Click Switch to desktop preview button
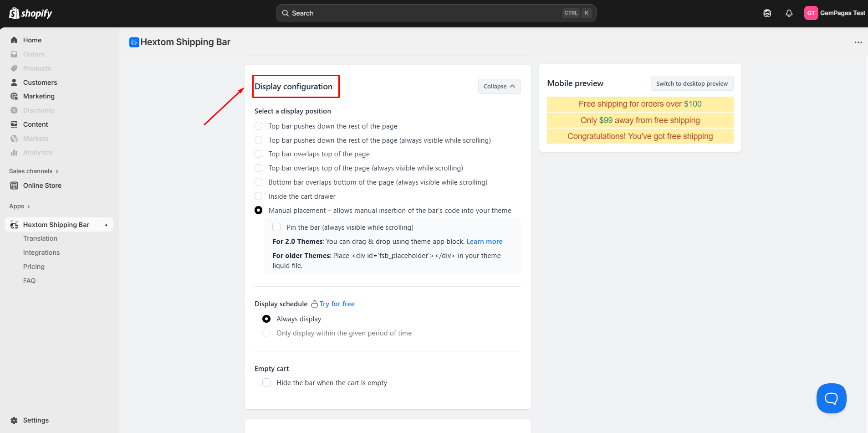The width and height of the screenshot is (868, 433). [691, 83]
